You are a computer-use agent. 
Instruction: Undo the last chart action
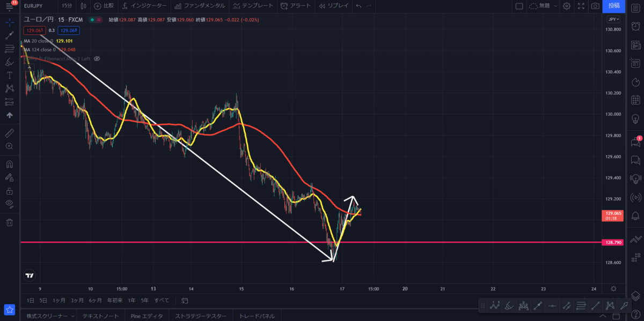pyautogui.click(x=358, y=6)
